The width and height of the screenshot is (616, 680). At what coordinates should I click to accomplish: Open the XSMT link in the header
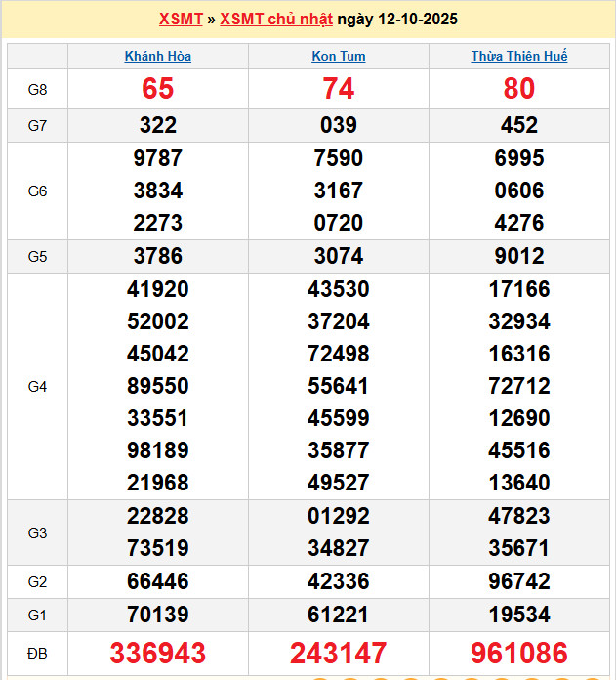[x=181, y=20]
